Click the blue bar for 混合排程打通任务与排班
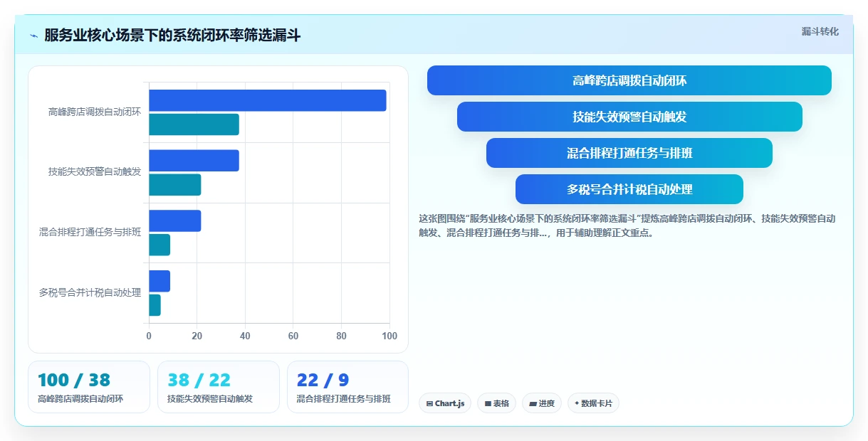Viewport: 868px width, 441px height. (x=175, y=220)
